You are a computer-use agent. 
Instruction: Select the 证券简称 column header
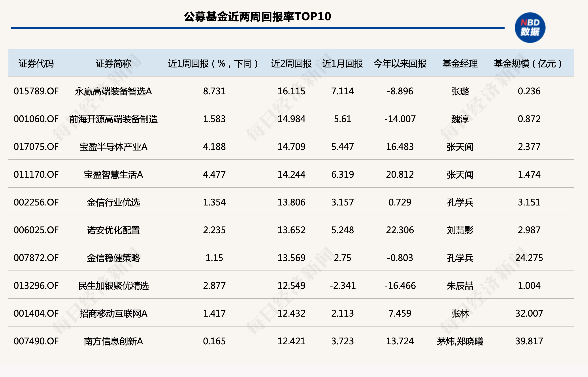[x=113, y=64]
